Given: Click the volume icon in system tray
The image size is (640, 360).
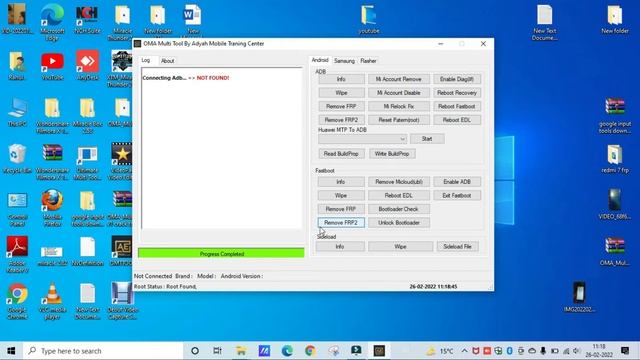Looking at the screenshot, I should pos(576,351).
